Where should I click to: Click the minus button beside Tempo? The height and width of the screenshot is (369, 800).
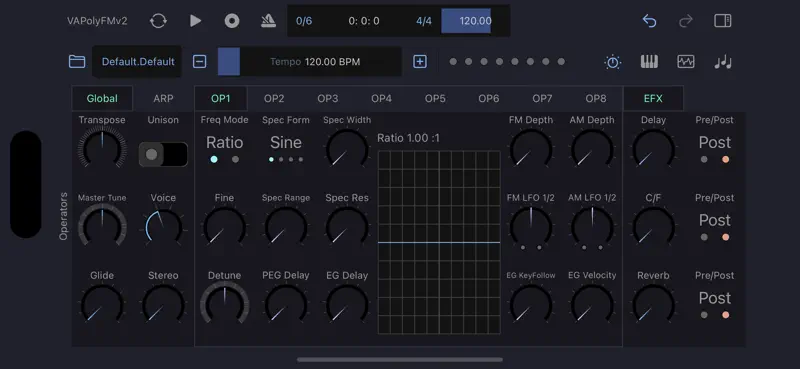199,62
